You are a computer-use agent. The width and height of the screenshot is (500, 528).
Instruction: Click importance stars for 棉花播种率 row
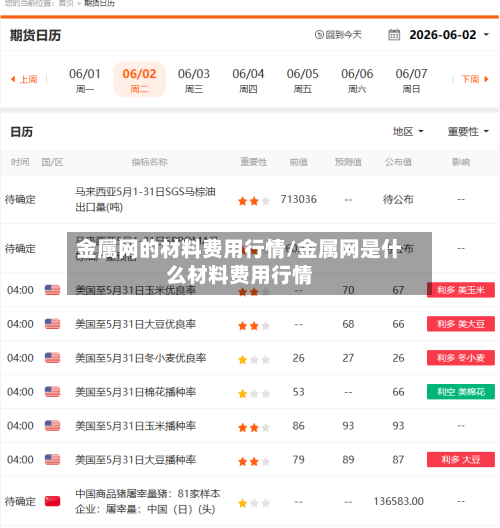point(254,393)
